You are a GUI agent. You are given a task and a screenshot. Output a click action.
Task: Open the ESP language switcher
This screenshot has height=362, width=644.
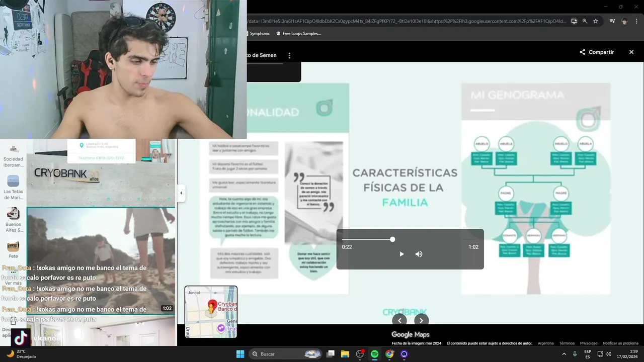pos(587,354)
